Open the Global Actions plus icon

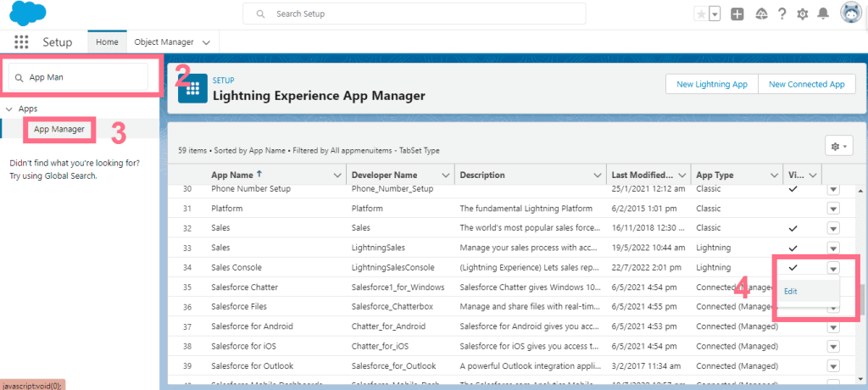click(737, 14)
